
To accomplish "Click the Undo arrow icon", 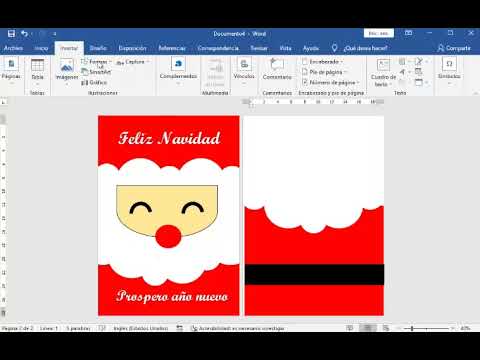I will [24, 34].
